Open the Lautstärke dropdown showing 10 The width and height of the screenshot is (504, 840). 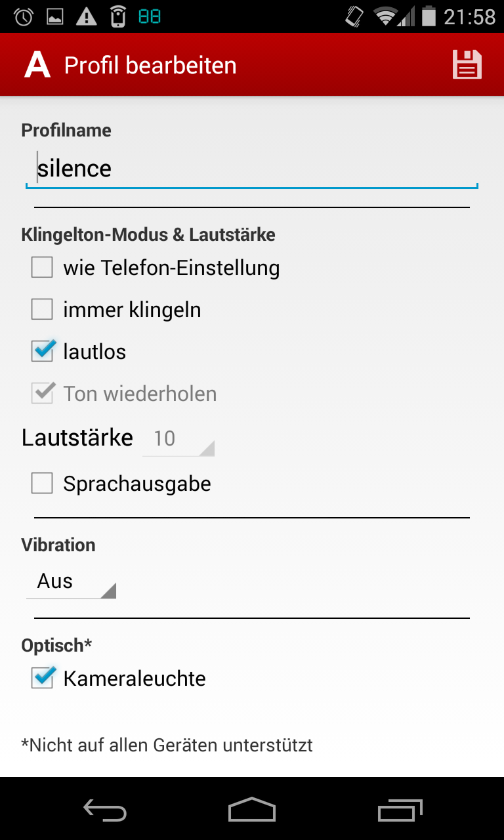pyautogui.click(x=178, y=438)
